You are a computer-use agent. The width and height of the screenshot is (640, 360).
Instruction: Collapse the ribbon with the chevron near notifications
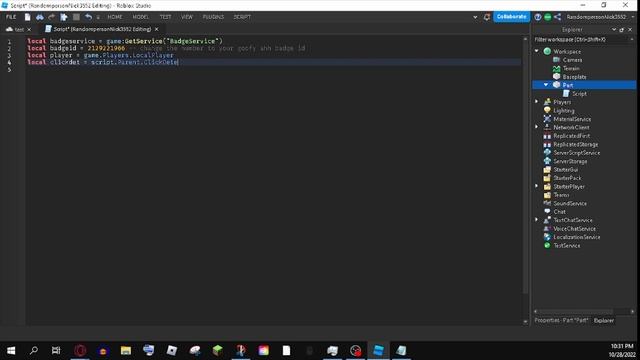(475, 18)
